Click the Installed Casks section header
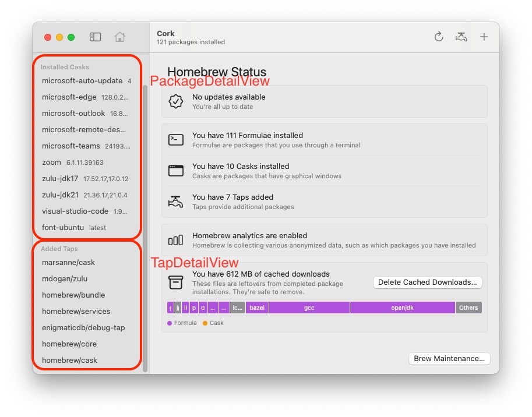The width and height of the screenshot is (532, 417). (65, 67)
